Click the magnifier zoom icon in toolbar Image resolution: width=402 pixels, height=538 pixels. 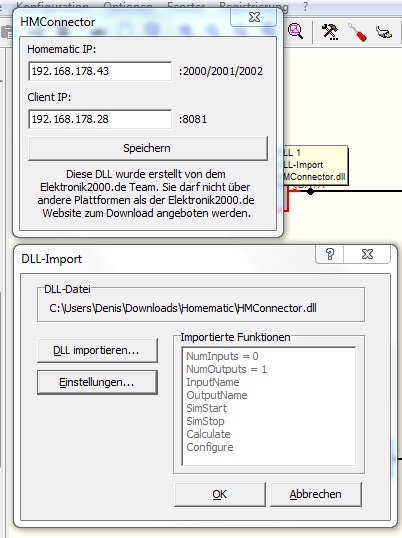click(x=295, y=32)
